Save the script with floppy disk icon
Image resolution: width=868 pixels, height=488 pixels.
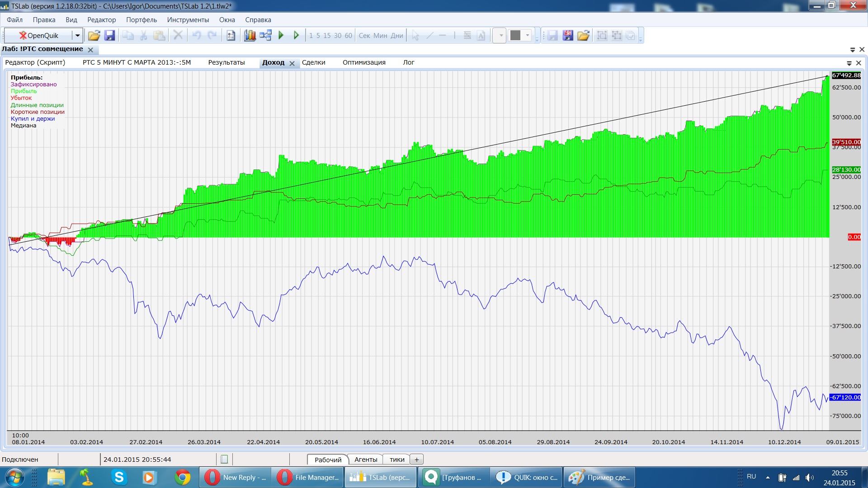(110, 35)
